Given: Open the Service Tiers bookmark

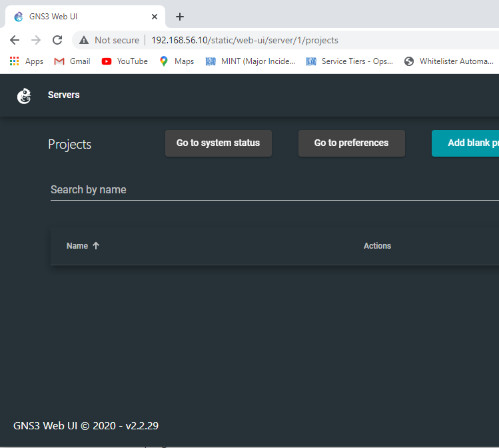Looking at the screenshot, I should pos(349,61).
